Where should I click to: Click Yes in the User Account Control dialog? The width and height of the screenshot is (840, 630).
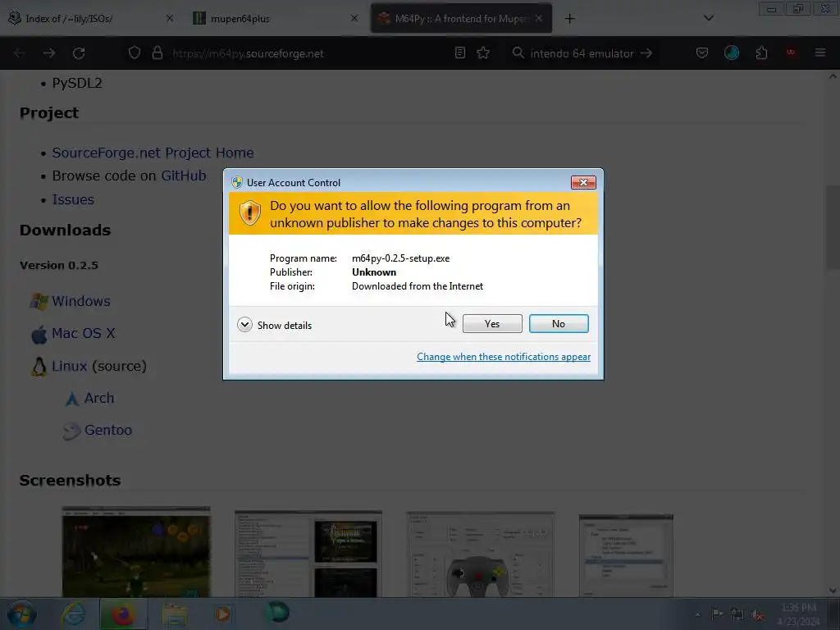(x=492, y=323)
